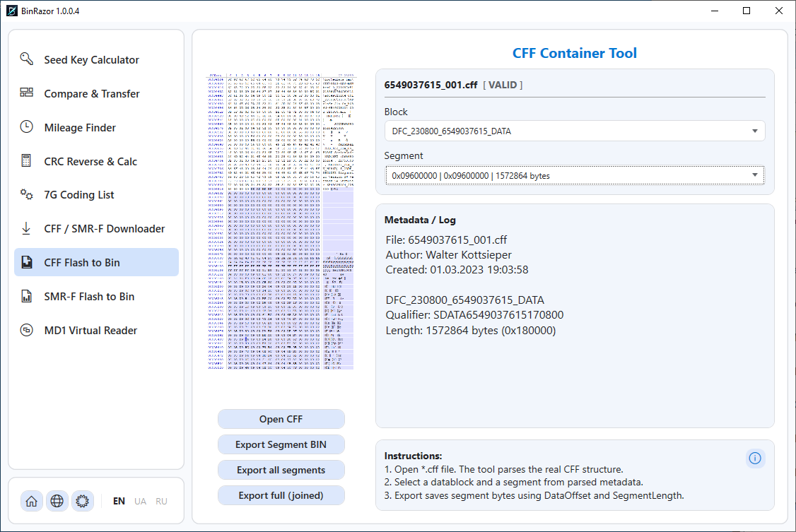The width and height of the screenshot is (796, 532).
Task: Open the 7G Coding List
Action: coord(96,195)
